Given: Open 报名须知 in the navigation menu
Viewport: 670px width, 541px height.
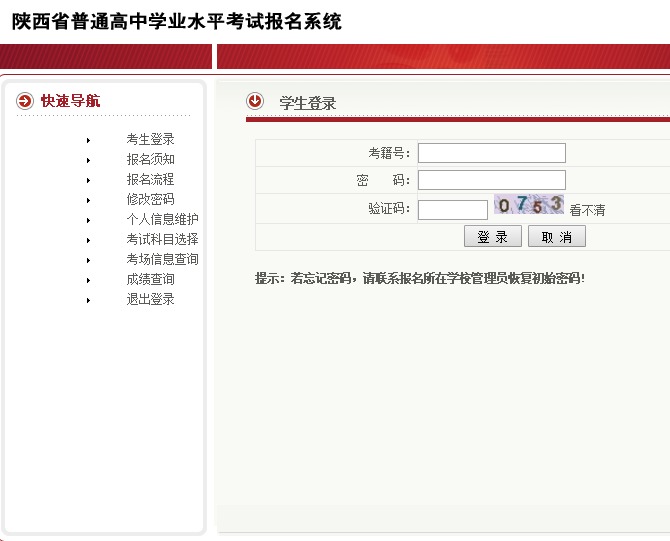Looking at the screenshot, I should [x=150, y=160].
